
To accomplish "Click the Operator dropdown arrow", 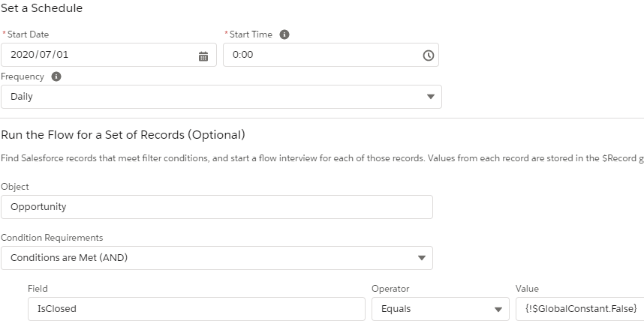I will tap(496, 309).
